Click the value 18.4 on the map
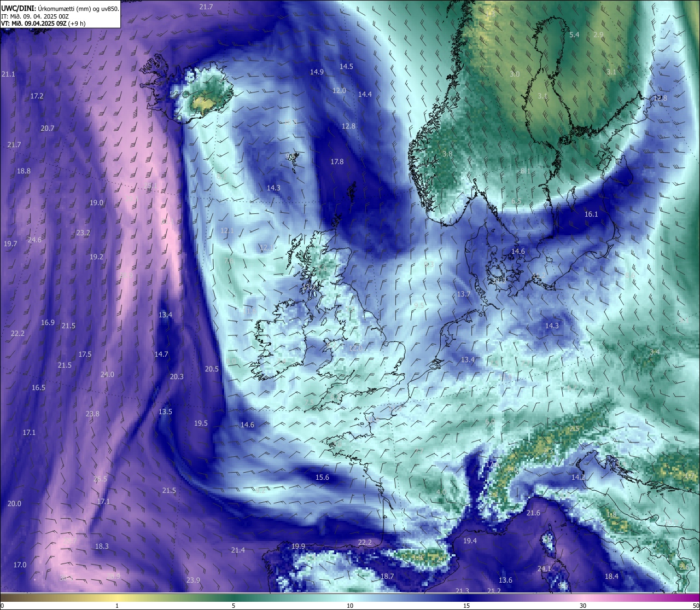700x610 pixels. tap(611, 576)
